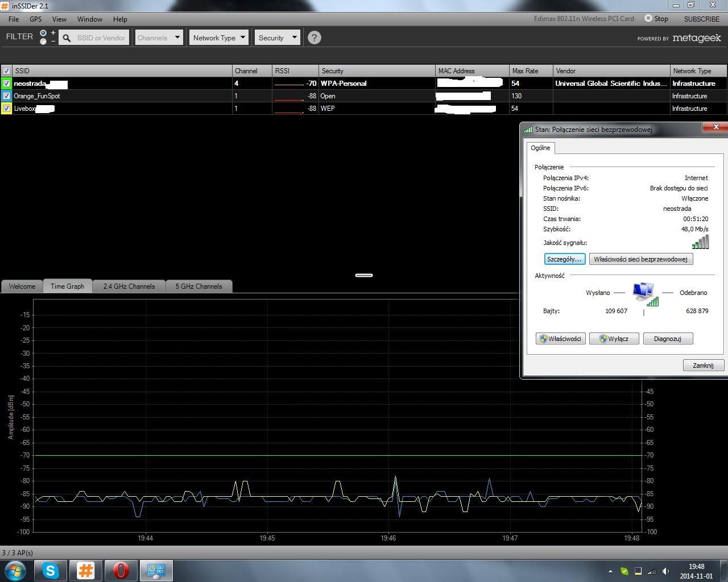Click the inSSIDer app icon in title bar
Viewport: 728px width, 582px height.
[x=5, y=6]
